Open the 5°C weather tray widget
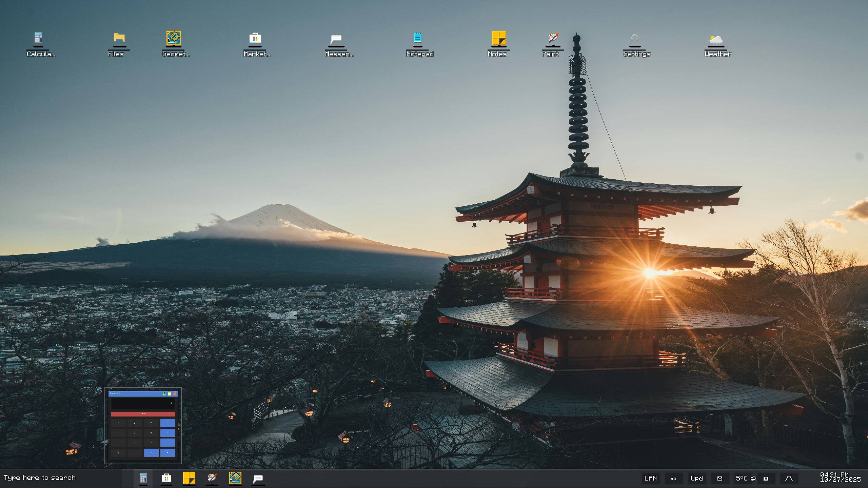 746,479
